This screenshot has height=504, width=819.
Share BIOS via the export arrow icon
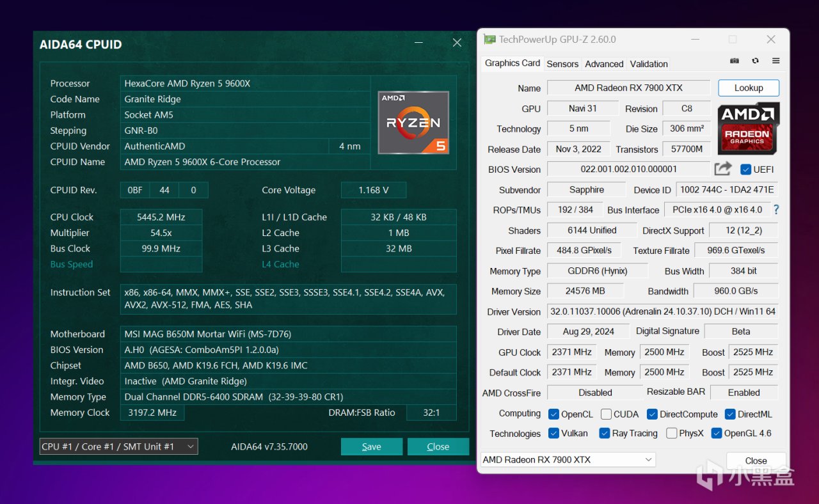(x=723, y=169)
